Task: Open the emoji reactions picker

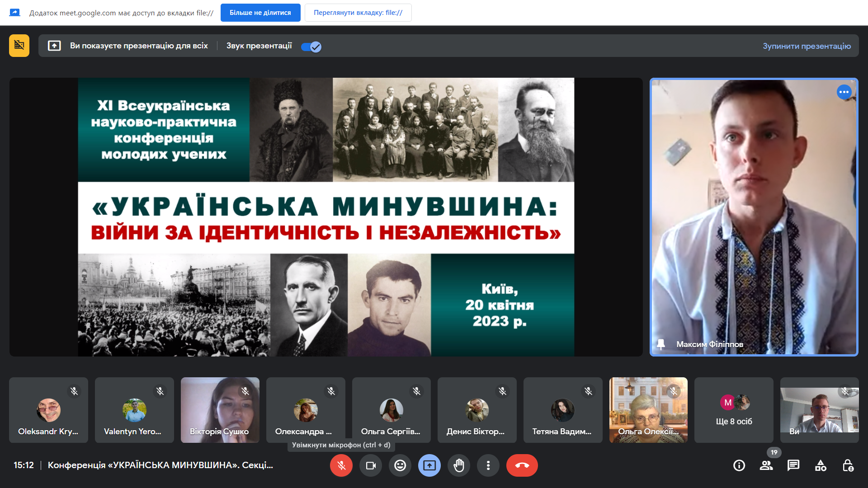Action: 400,465
